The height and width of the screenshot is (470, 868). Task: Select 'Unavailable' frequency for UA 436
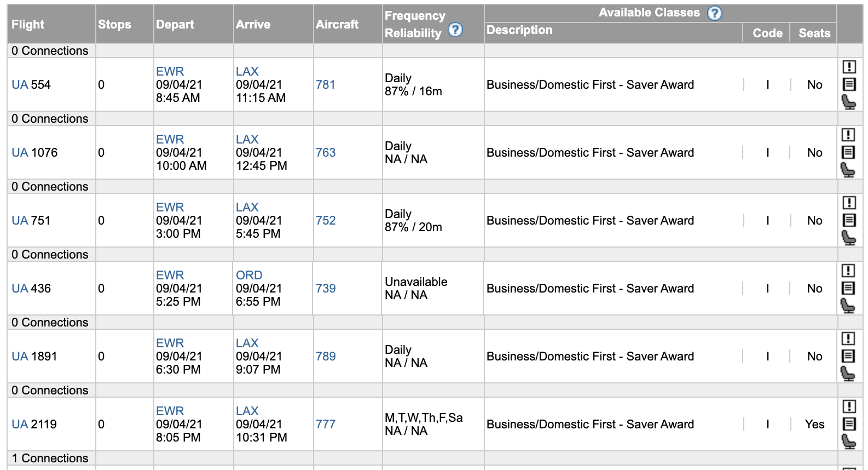(416, 282)
